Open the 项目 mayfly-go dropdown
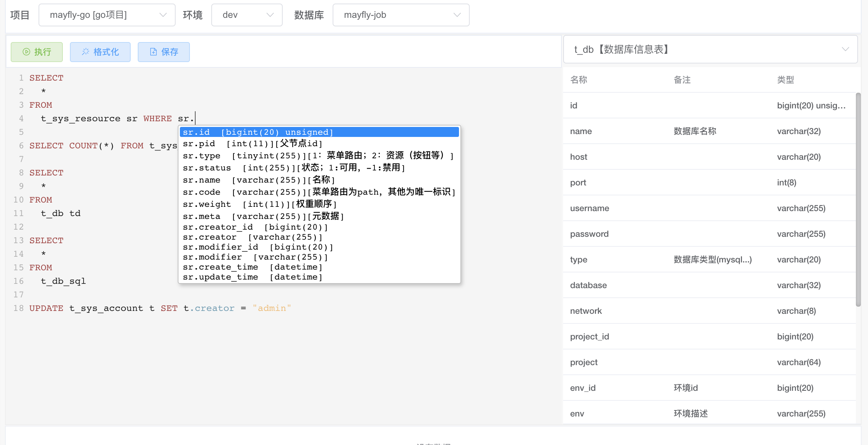Image resolution: width=868 pixels, height=445 pixels. click(x=107, y=15)
